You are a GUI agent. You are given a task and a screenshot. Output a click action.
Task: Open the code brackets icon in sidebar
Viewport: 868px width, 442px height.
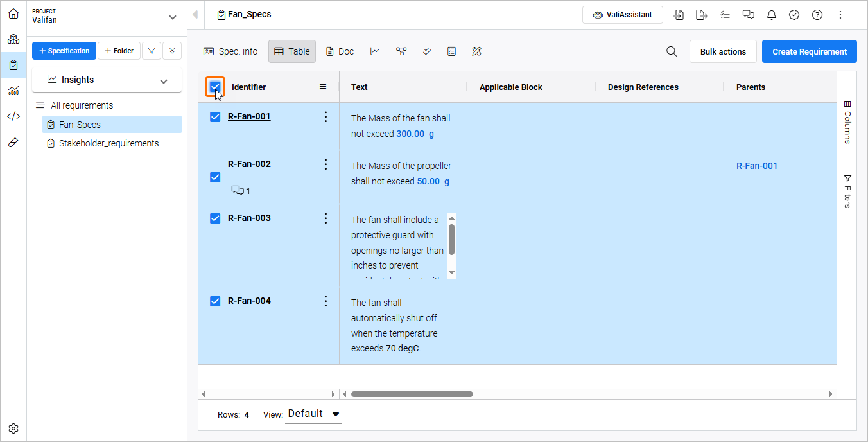(13, 116)
